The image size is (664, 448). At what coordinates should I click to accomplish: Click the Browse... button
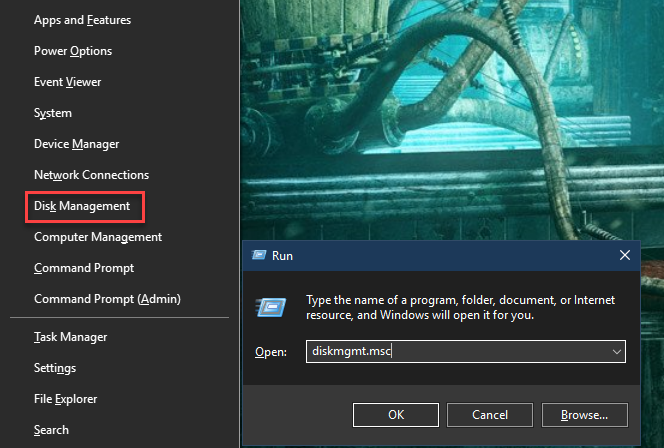pos(585,414)
